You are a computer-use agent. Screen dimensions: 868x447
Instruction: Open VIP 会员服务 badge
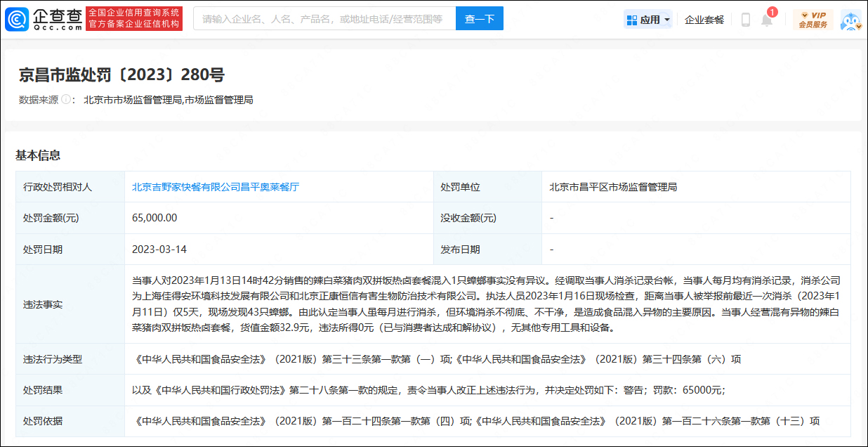tap(813, 20)
